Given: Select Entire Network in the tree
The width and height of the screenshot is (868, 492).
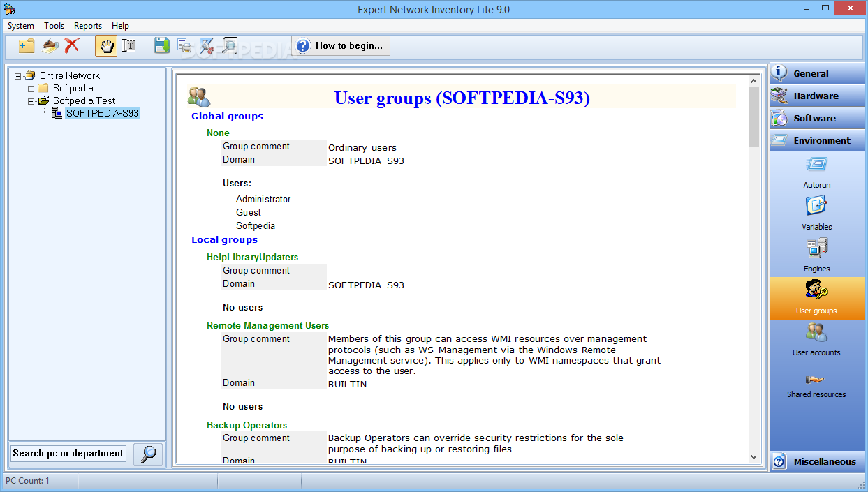Looking at the screenshot, I should click(x=69, y=75).
